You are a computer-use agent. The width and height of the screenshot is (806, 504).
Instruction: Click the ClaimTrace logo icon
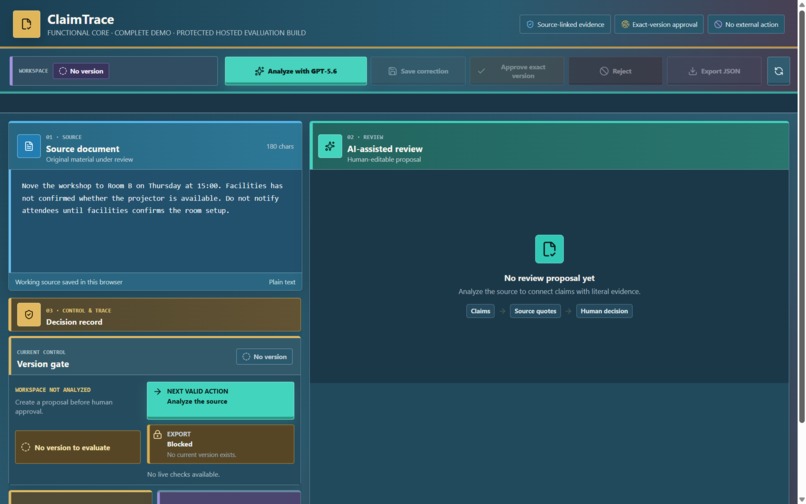click(26, 24)
